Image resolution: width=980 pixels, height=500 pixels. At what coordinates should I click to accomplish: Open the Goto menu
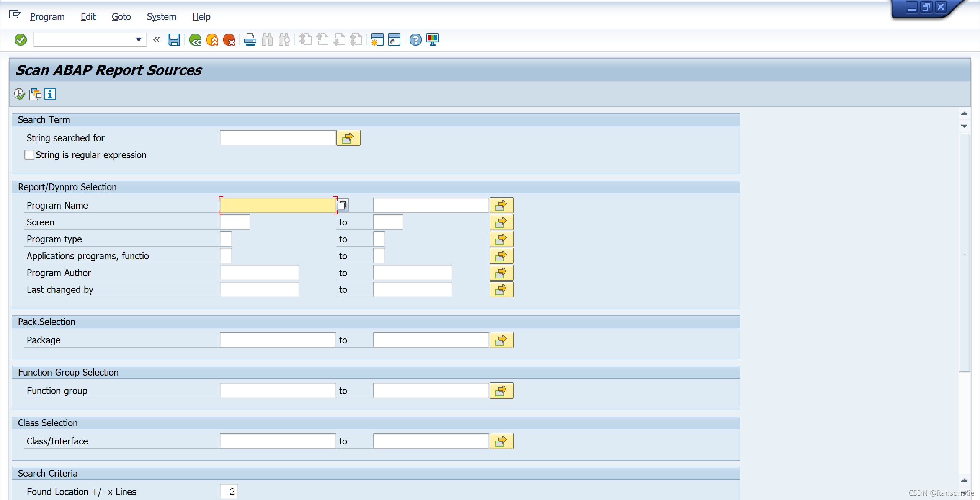pos(121,16)
